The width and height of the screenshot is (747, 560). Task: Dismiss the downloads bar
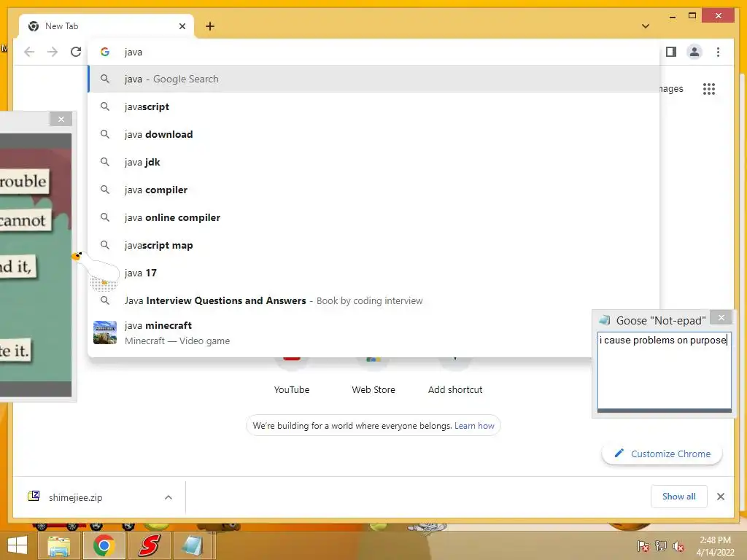pyautogui.click(x=720, y=497)
